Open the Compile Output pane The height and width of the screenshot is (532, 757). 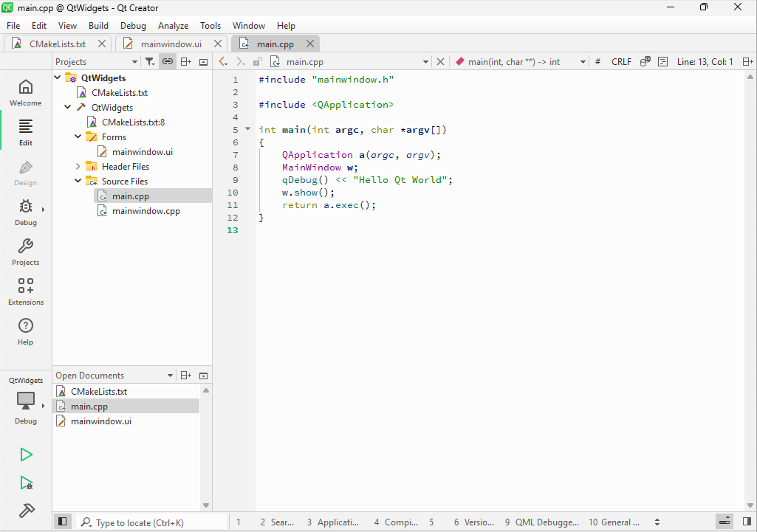pos(397,522)
